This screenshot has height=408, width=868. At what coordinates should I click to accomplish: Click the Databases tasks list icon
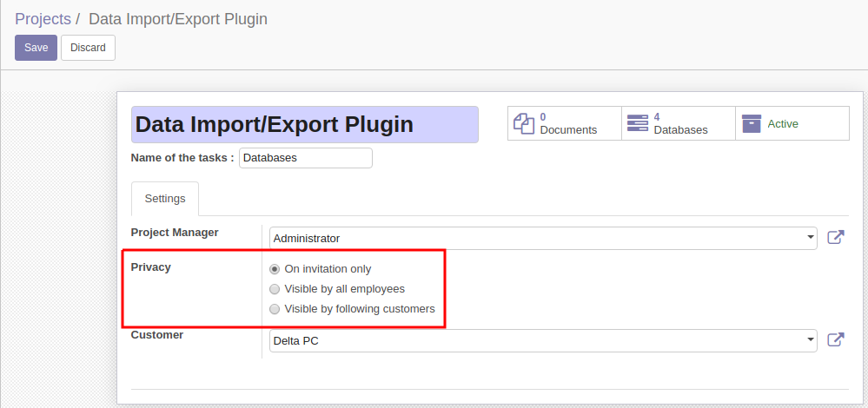tap(638, 123)
